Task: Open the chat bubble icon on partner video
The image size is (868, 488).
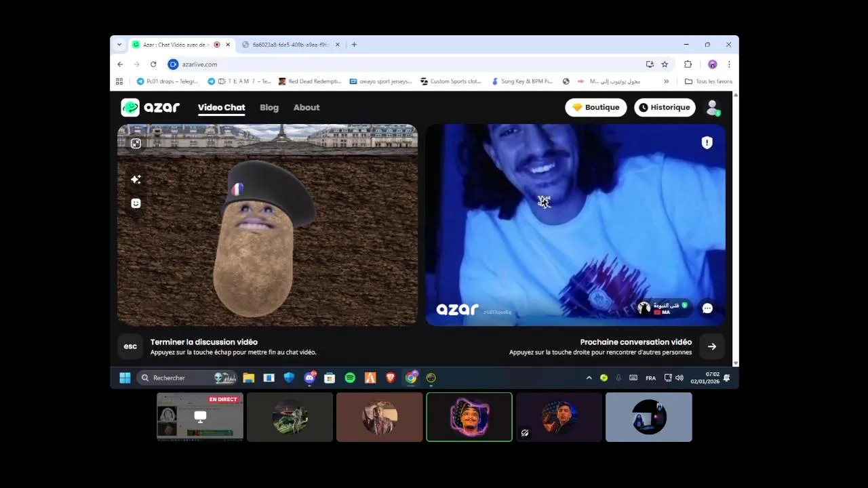Action: point(707,308)
